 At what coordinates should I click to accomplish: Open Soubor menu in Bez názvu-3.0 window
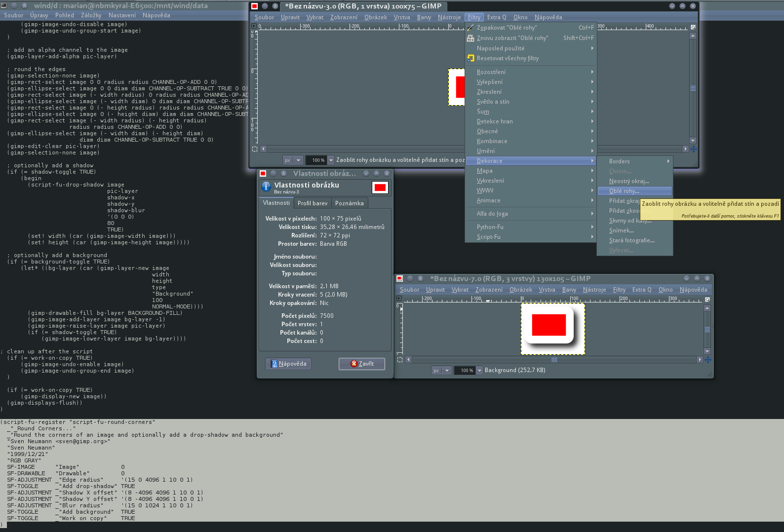click(x=264, y=17)
